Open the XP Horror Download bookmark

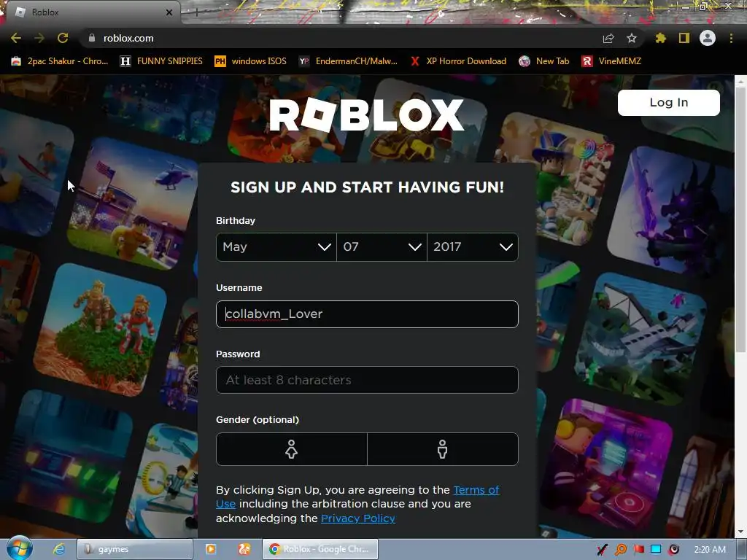click(458, 61)
